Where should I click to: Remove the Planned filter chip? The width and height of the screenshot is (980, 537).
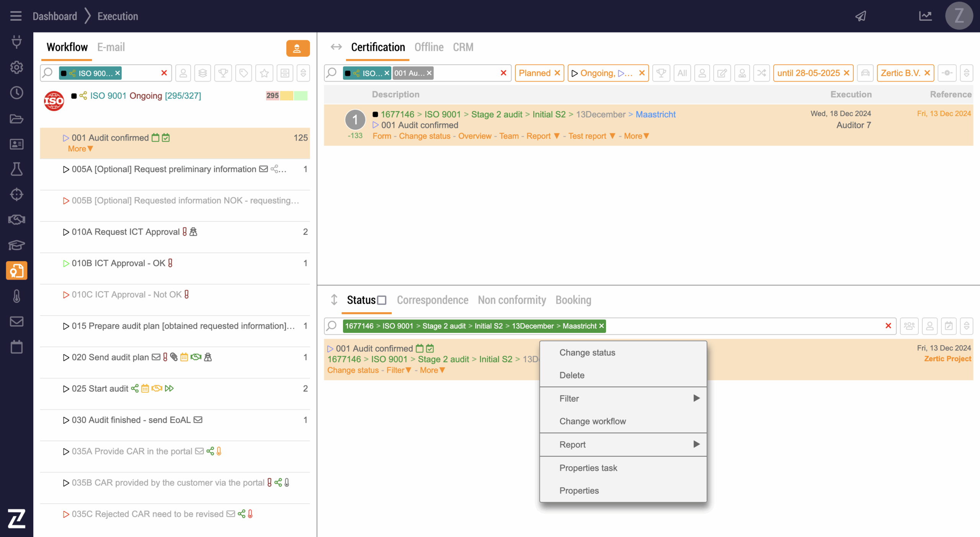[557, 73]
